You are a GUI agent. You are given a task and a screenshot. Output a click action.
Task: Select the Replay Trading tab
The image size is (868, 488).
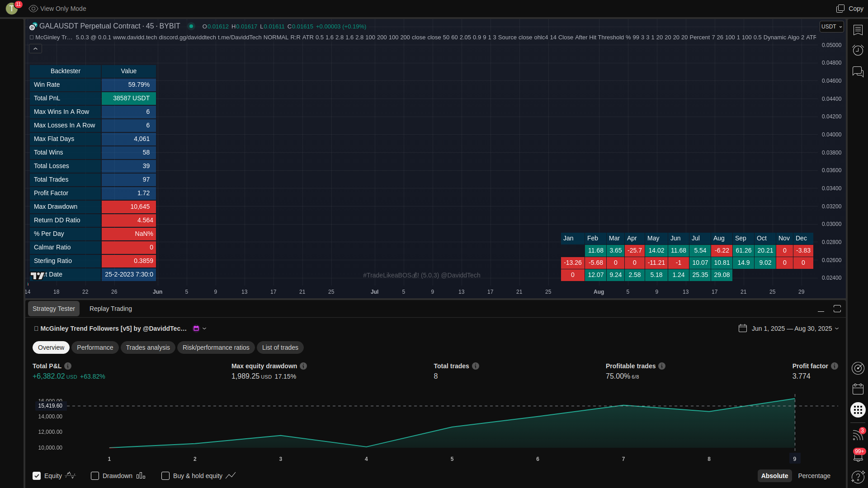(x=111, y=309)
